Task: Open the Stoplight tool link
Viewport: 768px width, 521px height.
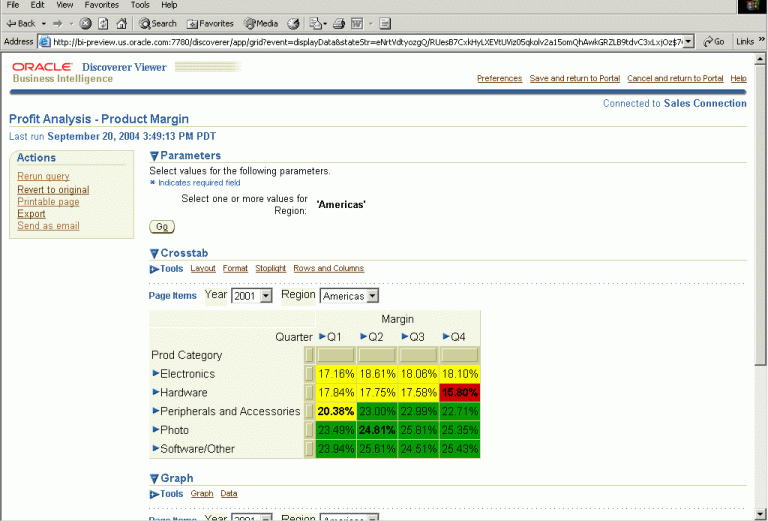Action: pyautogui.click(x=270, y=268)
